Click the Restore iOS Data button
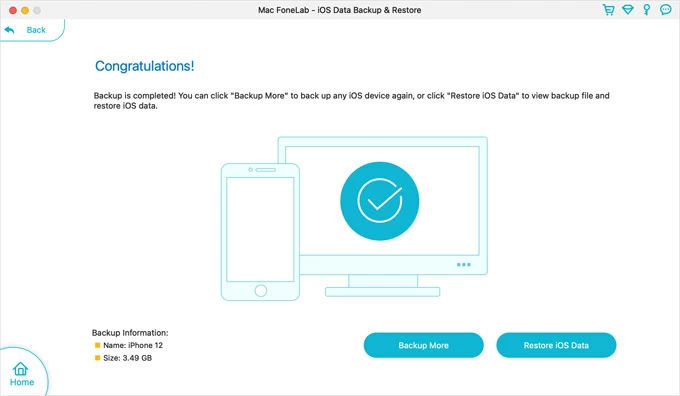This screenshot has width=680, height=396. coord(556,345)
